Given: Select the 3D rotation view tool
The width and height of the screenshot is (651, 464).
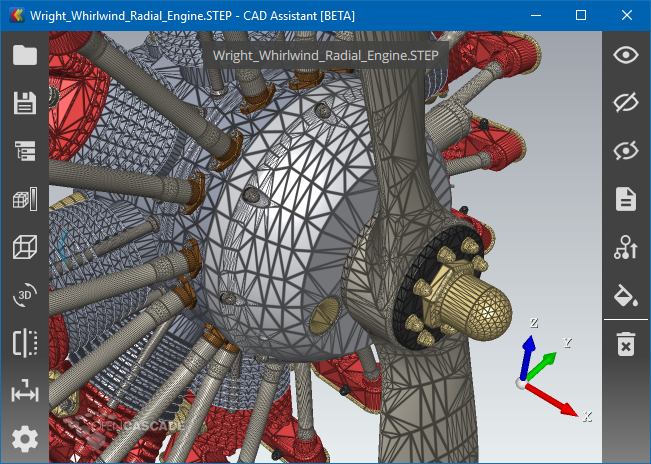Looking at the screenshot, I should pos(25,295).
